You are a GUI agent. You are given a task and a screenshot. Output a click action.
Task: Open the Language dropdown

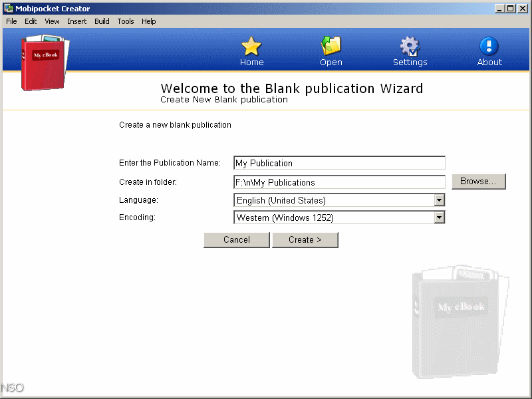[x=439, y=200]
